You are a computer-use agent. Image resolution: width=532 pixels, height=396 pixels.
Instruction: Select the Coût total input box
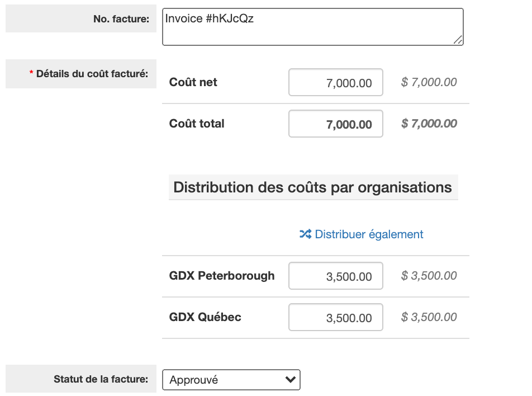coord(335,123)
